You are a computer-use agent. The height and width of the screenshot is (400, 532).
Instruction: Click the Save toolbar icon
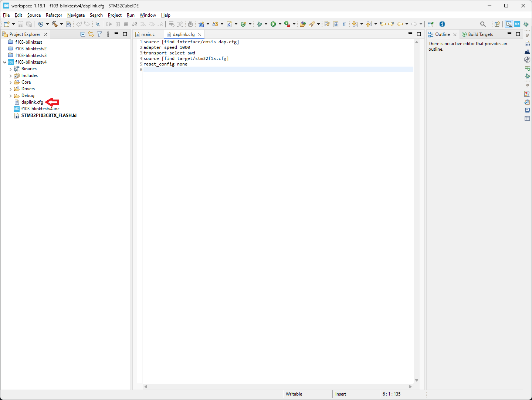pyautogui.click(x=20, y=24)
